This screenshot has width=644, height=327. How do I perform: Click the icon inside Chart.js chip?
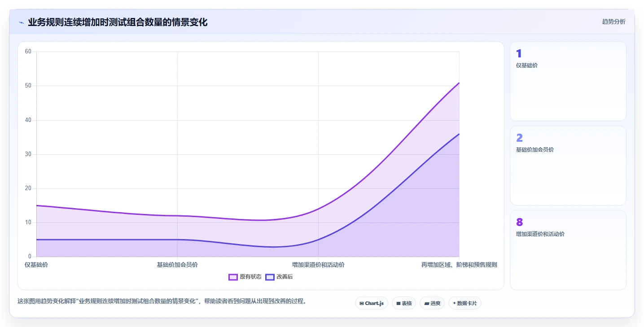(x=362, y=304)
